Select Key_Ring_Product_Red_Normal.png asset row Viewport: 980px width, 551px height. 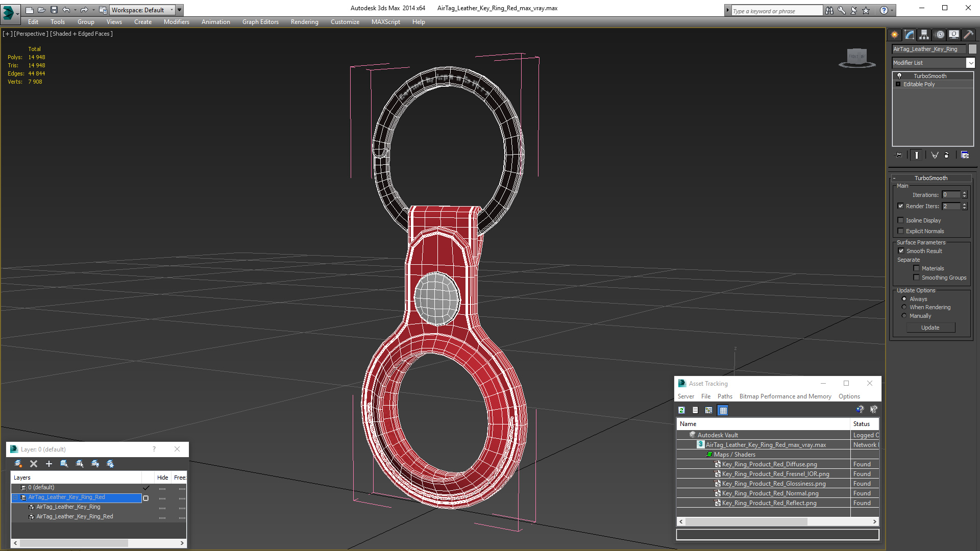(x=777, y=493)
